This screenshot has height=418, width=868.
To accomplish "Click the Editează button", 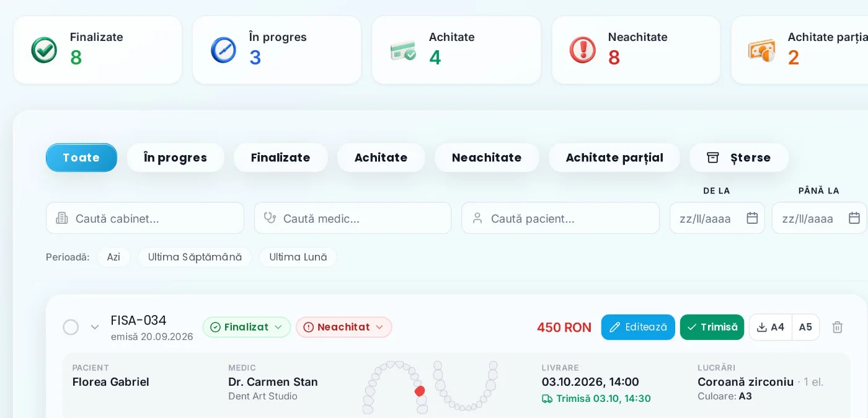I will [638, 327].
